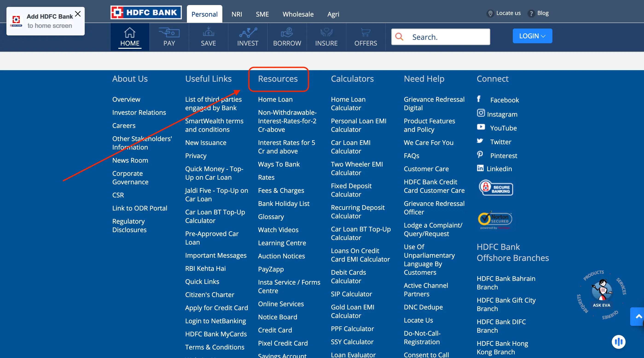Open the Citizen's Charter link
Image resolution: width=644 pixels, height=358 pixels.
pyautogui.click(x=209, y=294)
